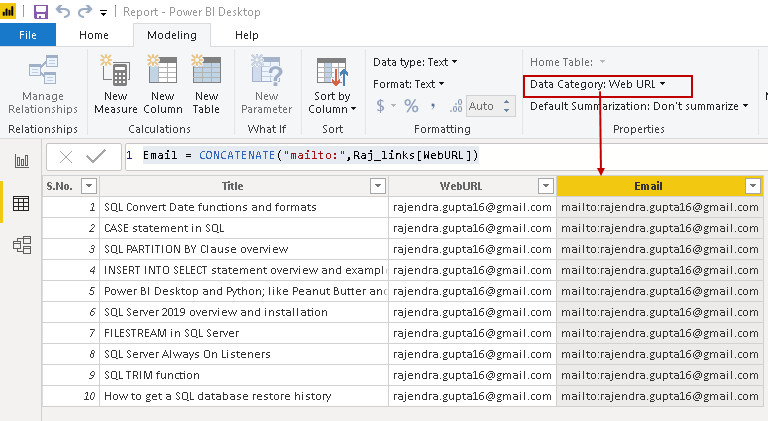The height and width of the screenshot is (421, 768).
Task: Expand the Data Category dropdown
Action: (598, 84)
